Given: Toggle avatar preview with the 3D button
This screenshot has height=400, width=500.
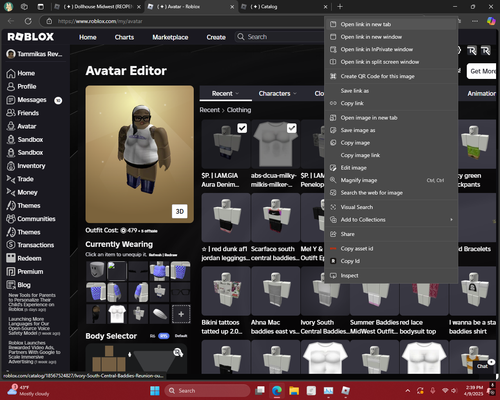Looking at the screenshot, I should [x=180, y=211].
